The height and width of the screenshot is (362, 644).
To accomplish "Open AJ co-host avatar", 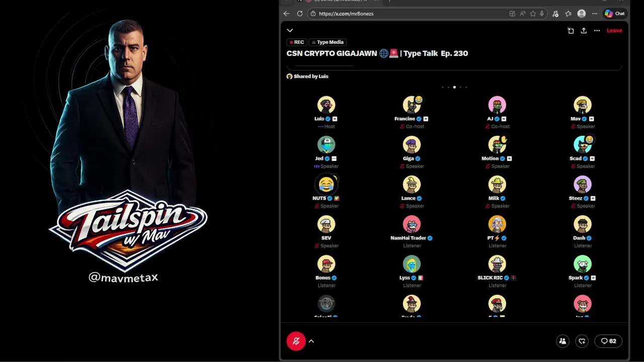I will pyautogui.click(x=497, y=105).
